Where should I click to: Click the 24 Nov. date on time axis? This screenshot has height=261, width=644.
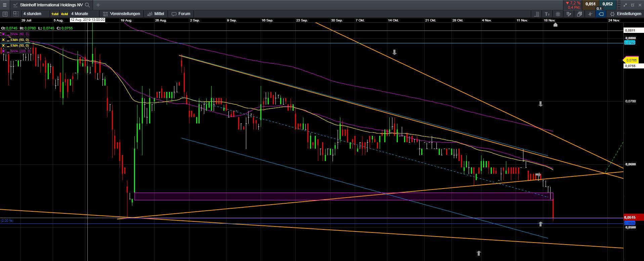[614, 20]
